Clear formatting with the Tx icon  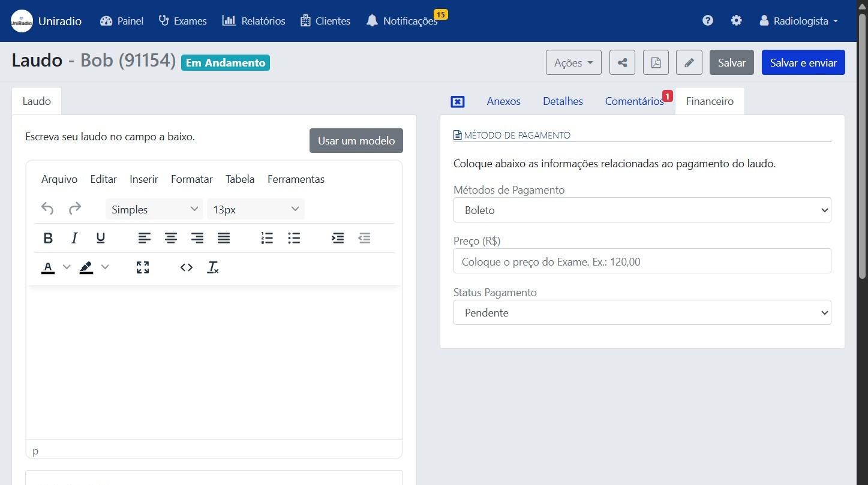[x=213, y=267]
